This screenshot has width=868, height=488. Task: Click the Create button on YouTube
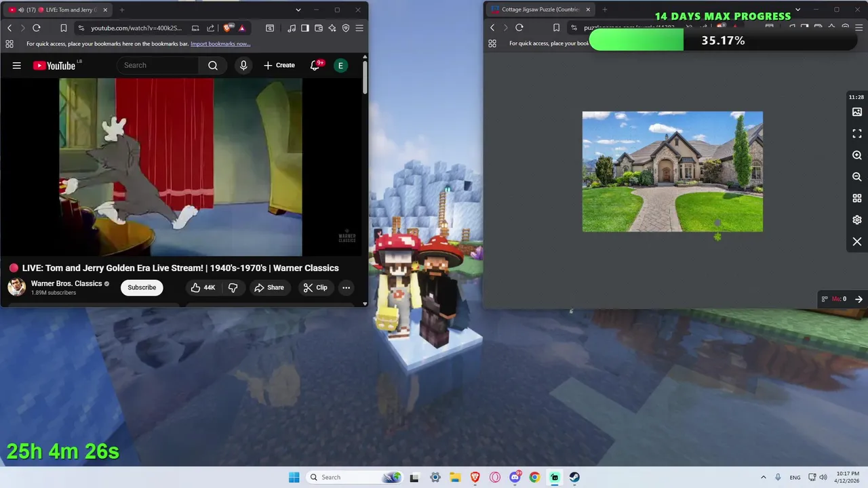click(x=279, y=65)
